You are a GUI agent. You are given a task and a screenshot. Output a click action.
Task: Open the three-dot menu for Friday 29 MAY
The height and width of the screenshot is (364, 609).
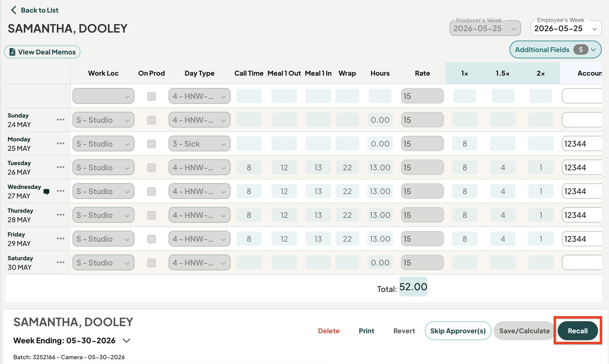click(x=61, y=239)
